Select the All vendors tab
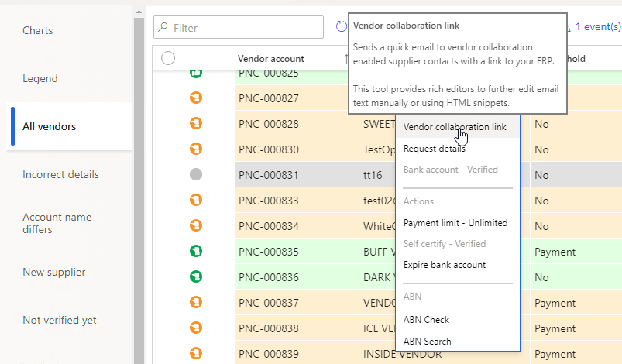 coord(70,126)
